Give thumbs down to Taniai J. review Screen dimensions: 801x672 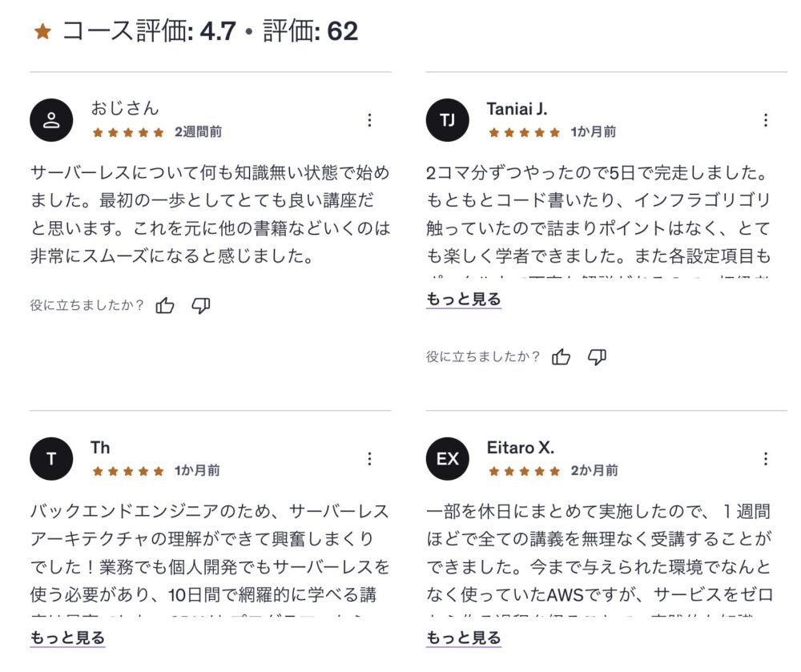598,357
